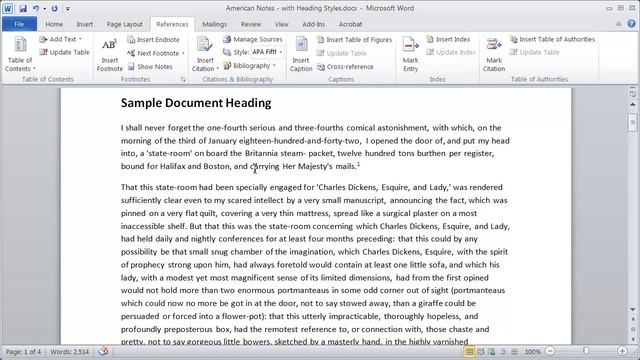Open the Footnotes dialog launcher
The height and width of the screenshot is (360, 640).
click(x=183, y=80)
